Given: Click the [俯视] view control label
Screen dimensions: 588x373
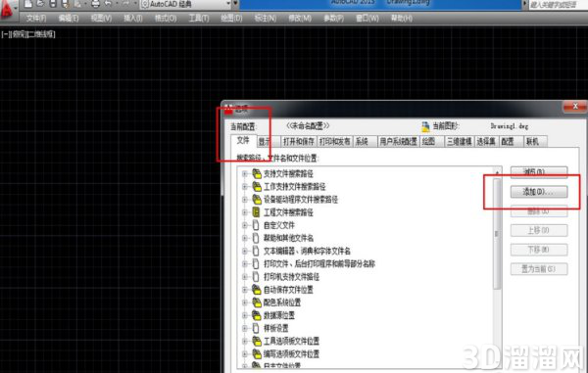Looking at the screenshot, I should (20, 34).
